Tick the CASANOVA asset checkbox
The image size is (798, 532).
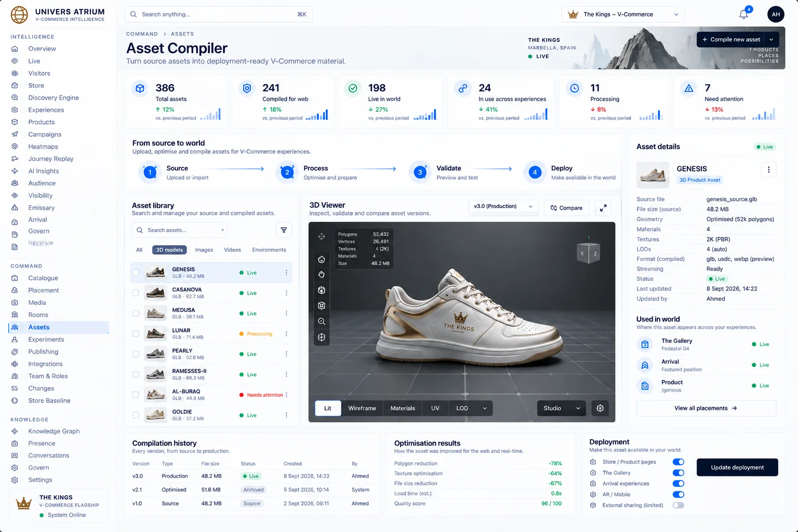click(x=136, y=293)
